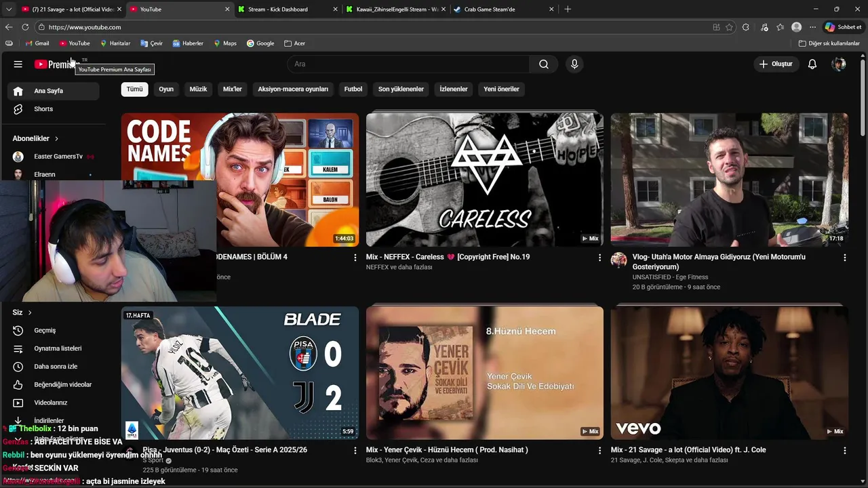Select the Mix'ler filter chip

pos(233,89)
